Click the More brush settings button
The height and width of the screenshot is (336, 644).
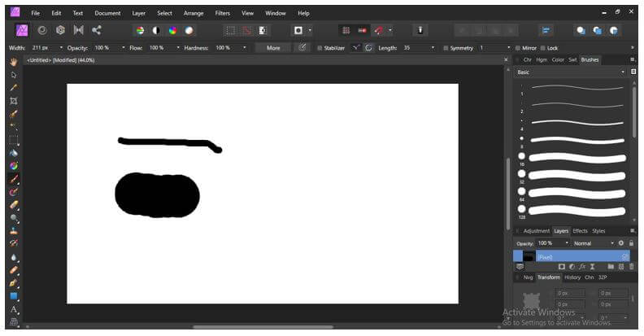click(273, 48)
